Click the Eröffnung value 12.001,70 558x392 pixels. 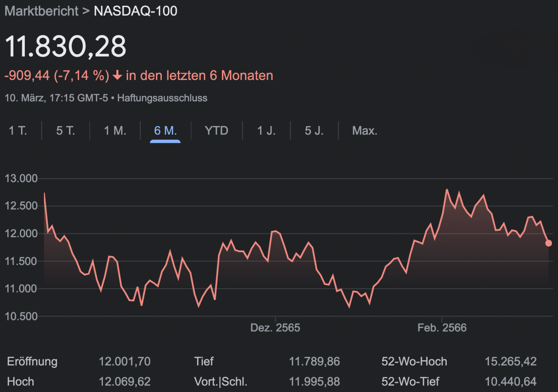tap(125, 361)
